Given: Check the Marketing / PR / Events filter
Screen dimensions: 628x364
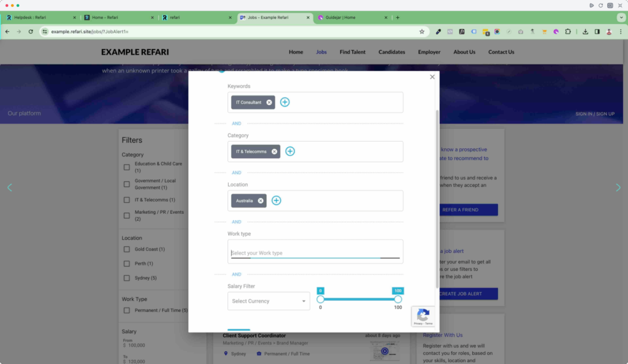Looking at the screenshot, I should [126, 216].
